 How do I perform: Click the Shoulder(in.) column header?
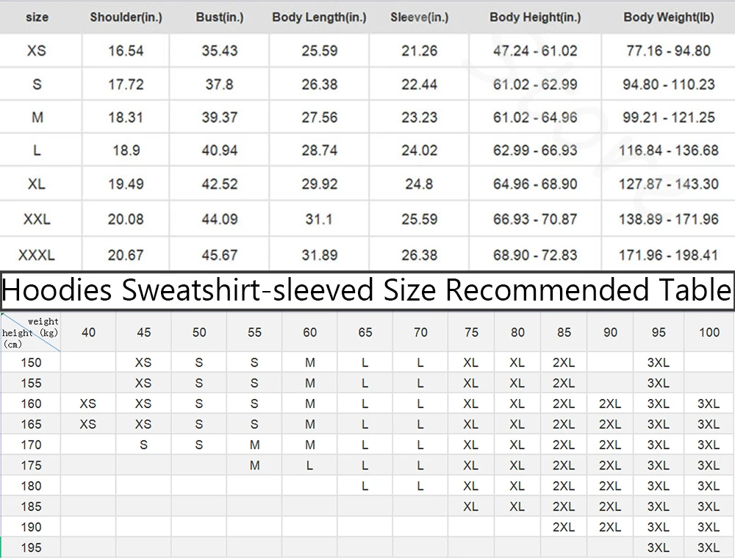coord(126,17)
